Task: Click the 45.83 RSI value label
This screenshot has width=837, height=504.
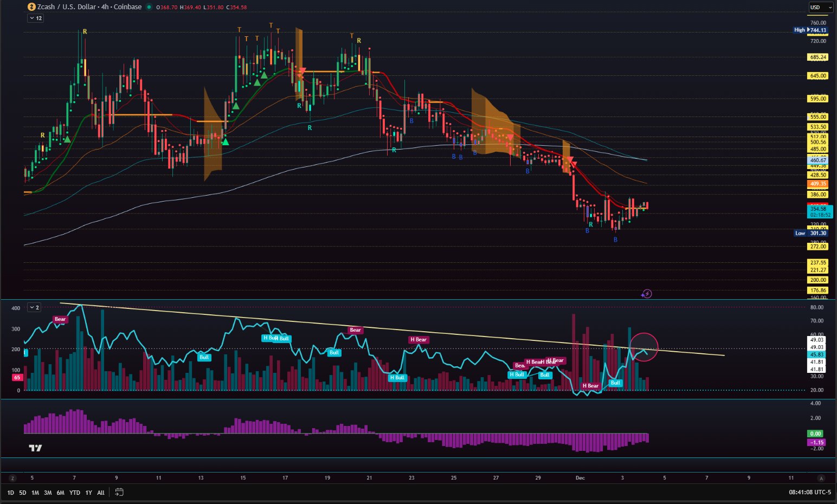Action: (816, 354)
